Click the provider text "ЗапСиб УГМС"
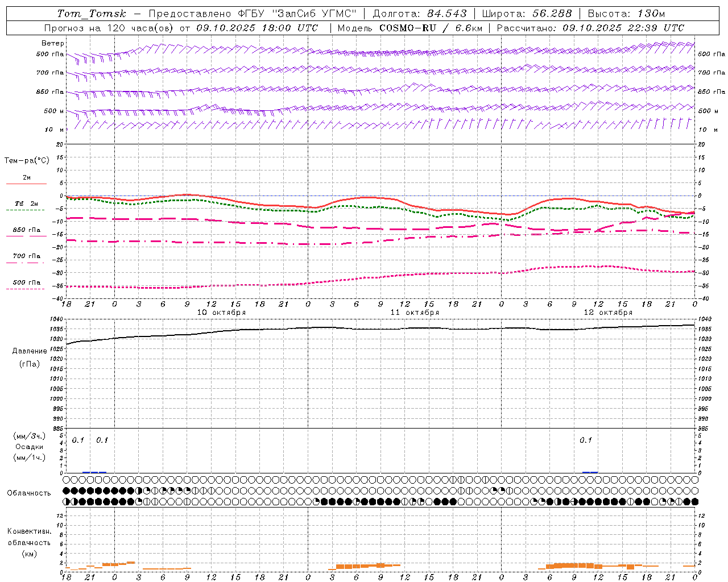The image size is (728, 582). (x=316, y=14)
